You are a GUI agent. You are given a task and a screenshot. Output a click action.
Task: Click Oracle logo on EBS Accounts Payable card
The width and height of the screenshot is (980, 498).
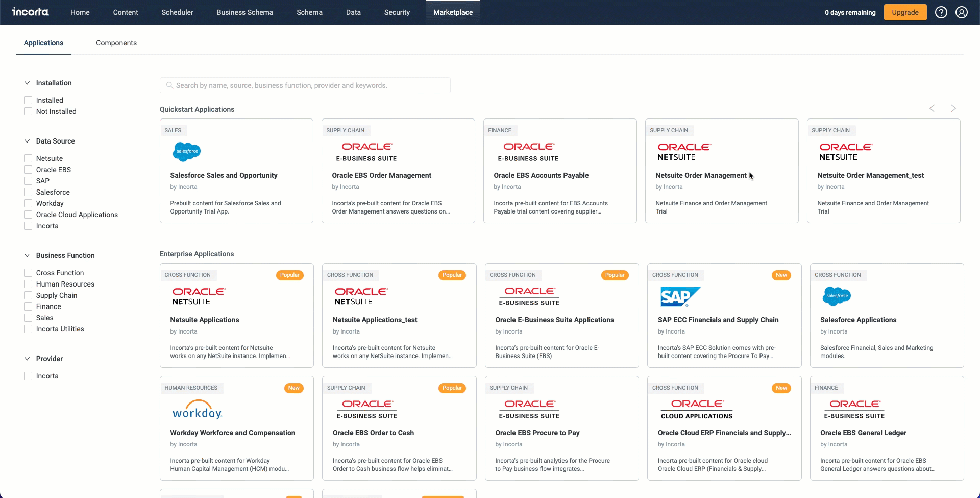[x=528, y=152]
